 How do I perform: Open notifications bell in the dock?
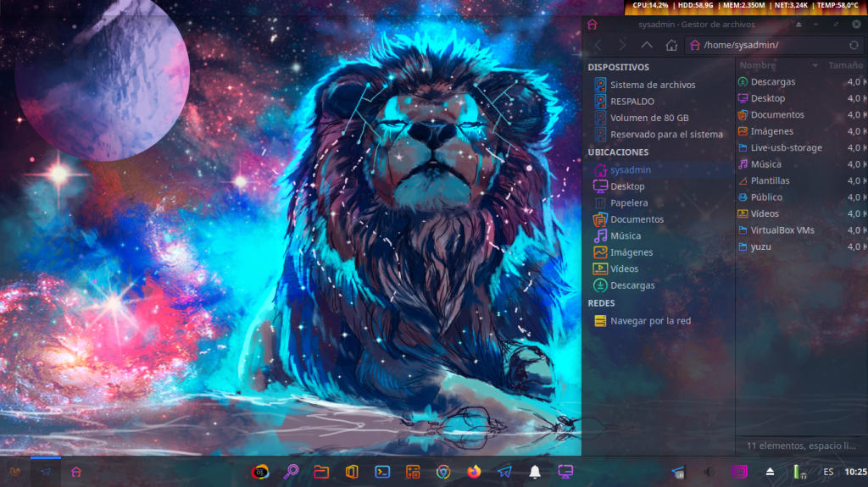(535, 472)
